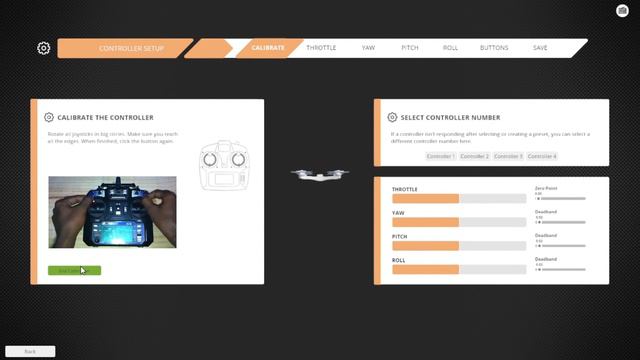Viewport: 640px width, 360px height.
Task: Select Controller 1
Action: (440, 156)
